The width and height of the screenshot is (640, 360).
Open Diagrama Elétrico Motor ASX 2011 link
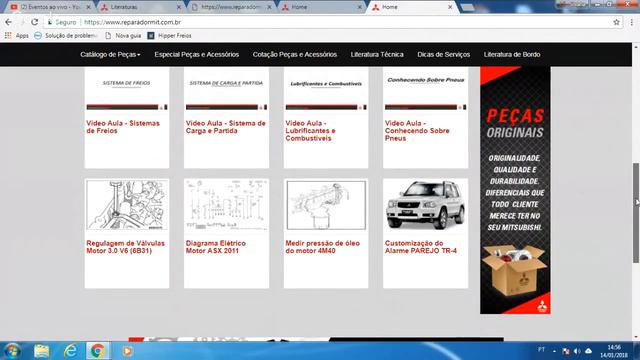tap(216, 247)
